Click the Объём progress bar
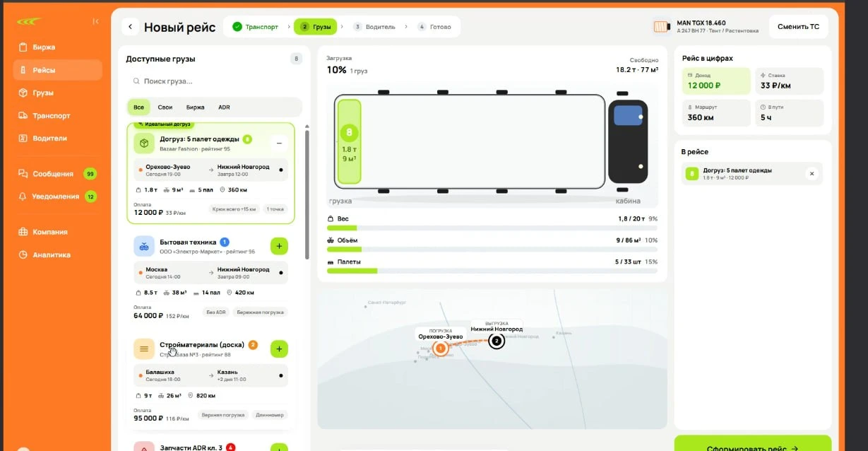The height and width of the screenshot is (451, 868). tap(492, 250)
